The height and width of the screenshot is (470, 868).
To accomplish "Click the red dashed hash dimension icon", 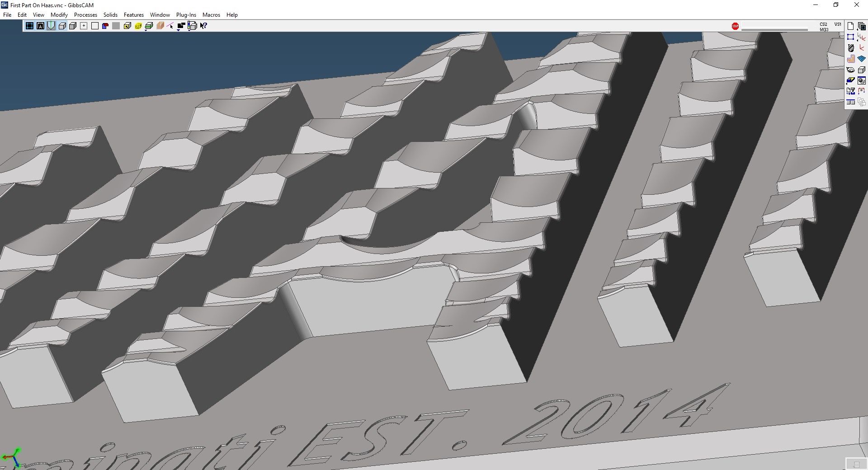I will [x=862, y=91].
